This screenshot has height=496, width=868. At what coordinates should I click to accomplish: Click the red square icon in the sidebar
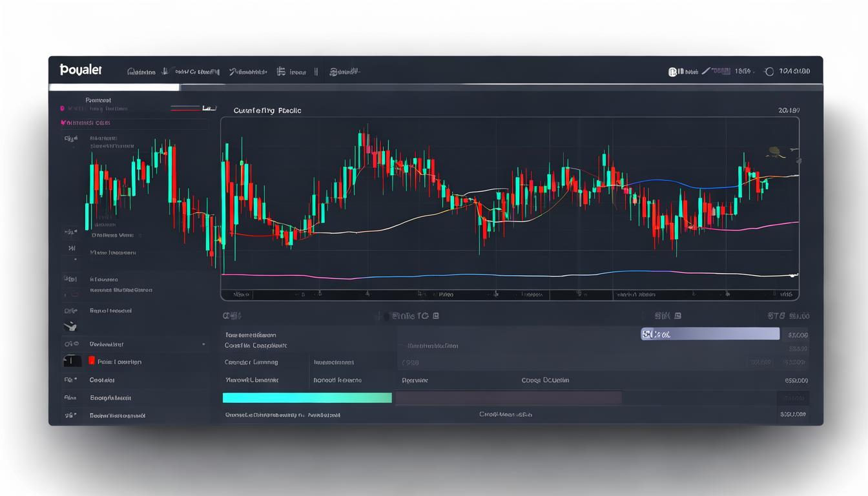coord(92,361)
